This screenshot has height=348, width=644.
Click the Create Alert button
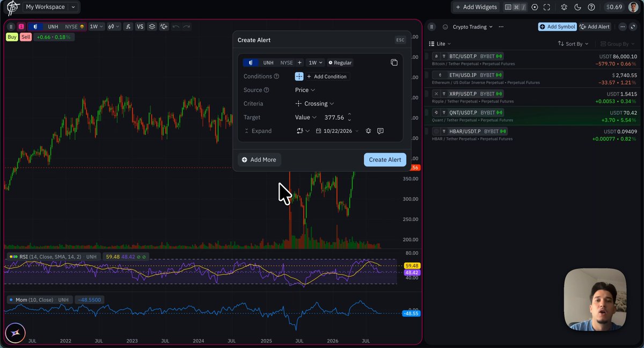tap(385, 160)
